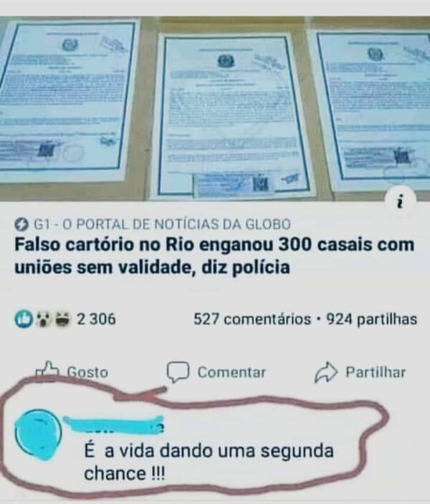Select the 'É a vida dando' comment
This screenshot has width=430, height=504.
(x=209, y=462)
